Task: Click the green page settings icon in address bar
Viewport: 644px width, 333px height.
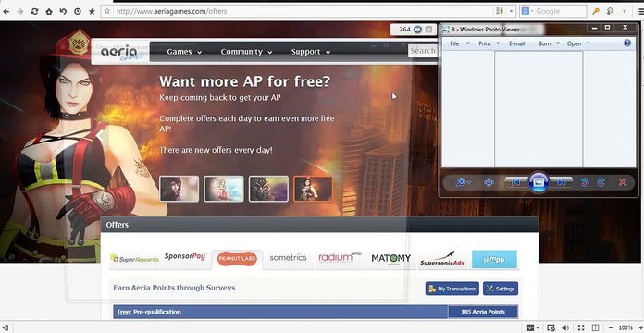Action: pyautogui.click(x=500, y=11)
